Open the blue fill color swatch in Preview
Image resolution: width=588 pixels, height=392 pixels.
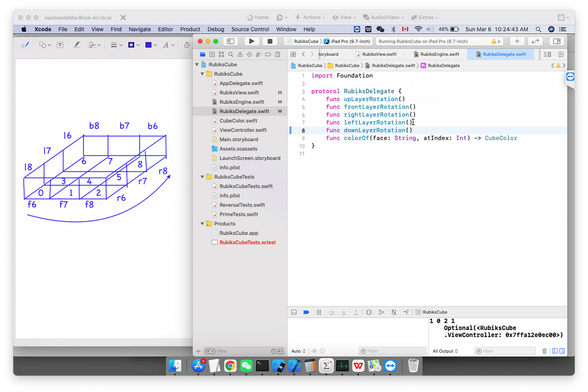point(151,45)
